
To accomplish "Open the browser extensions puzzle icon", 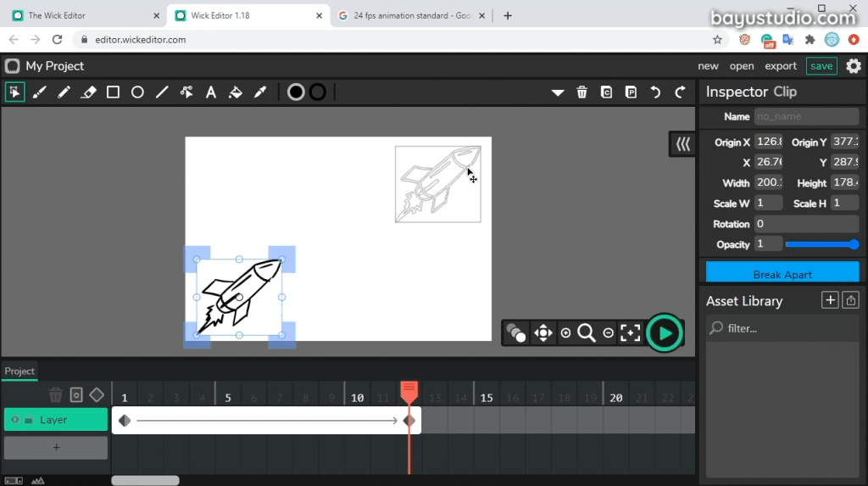I will pyautogui.click(x=810, y=39).
